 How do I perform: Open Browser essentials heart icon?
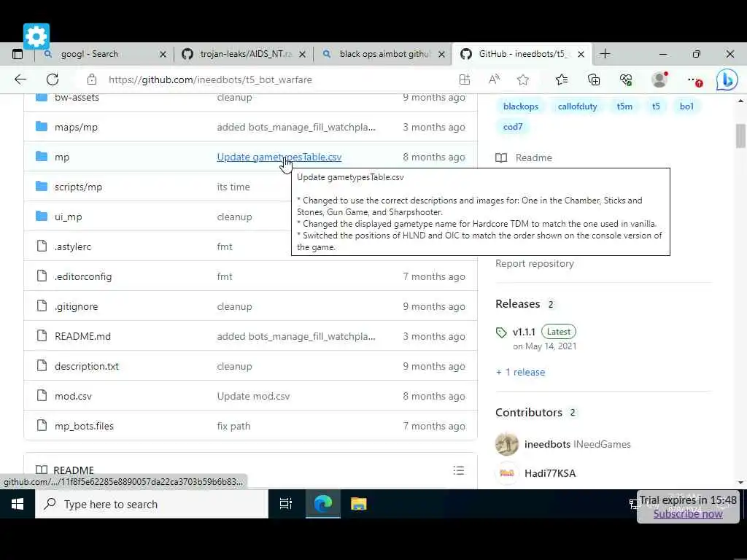[x=626, y=79]
